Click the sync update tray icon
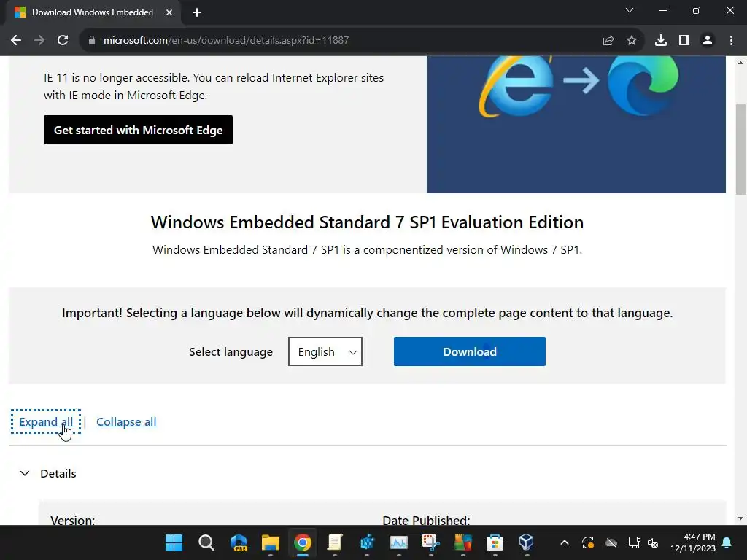The width and height of the screenshot is (747, 560). (x=588, y=542)
